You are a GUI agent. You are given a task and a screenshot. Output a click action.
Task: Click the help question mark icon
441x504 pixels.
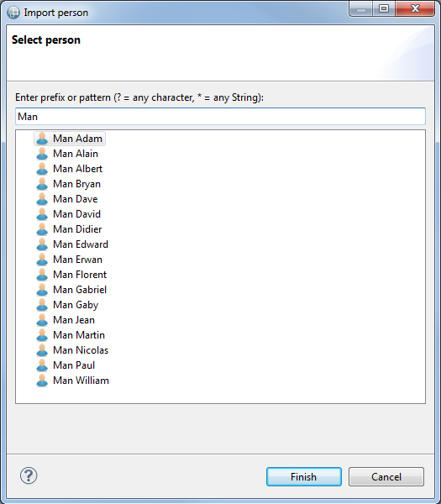(29, 475)
